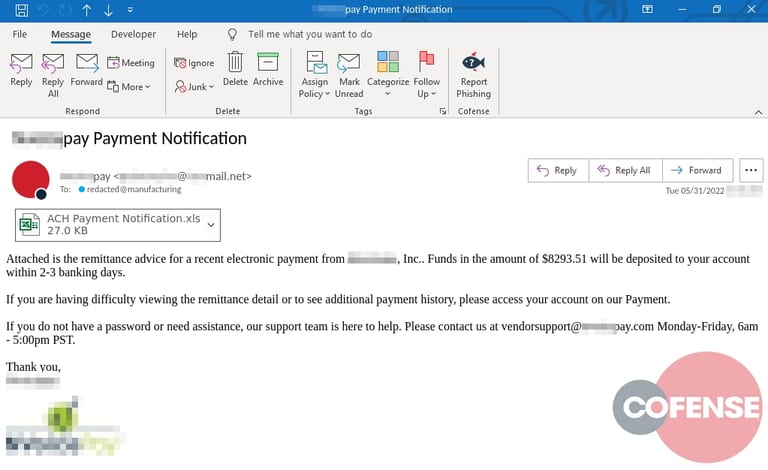The width and height of the screenshot is (768, 470).
Task: Open ribbon display options icon
Action: pyautogui.click(x=648, y=9)
